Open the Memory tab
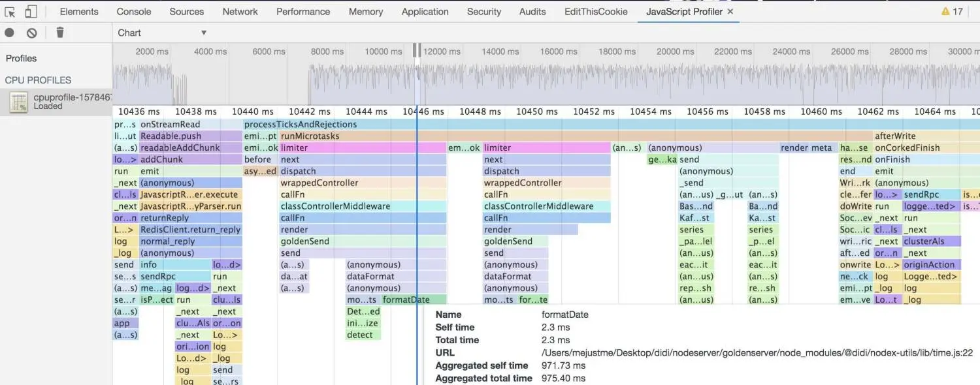The image size is (980, 385). [366, 12]
